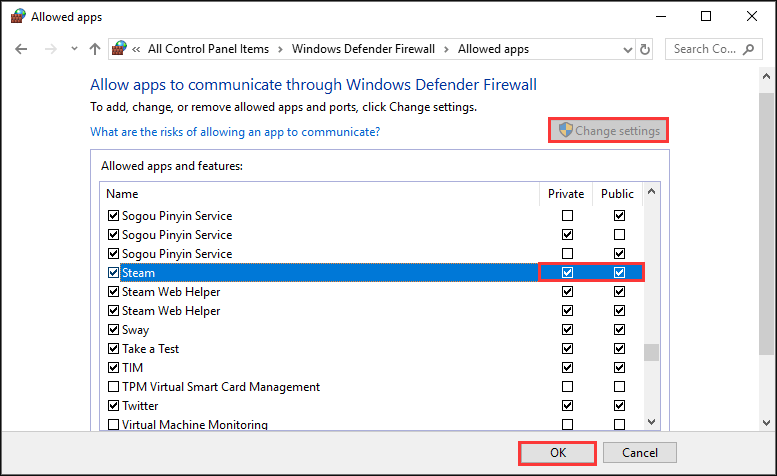This screenshot has height=476, width=777.
Task: Uncheck the Sway app checkbox
Action: coord(113,329)
